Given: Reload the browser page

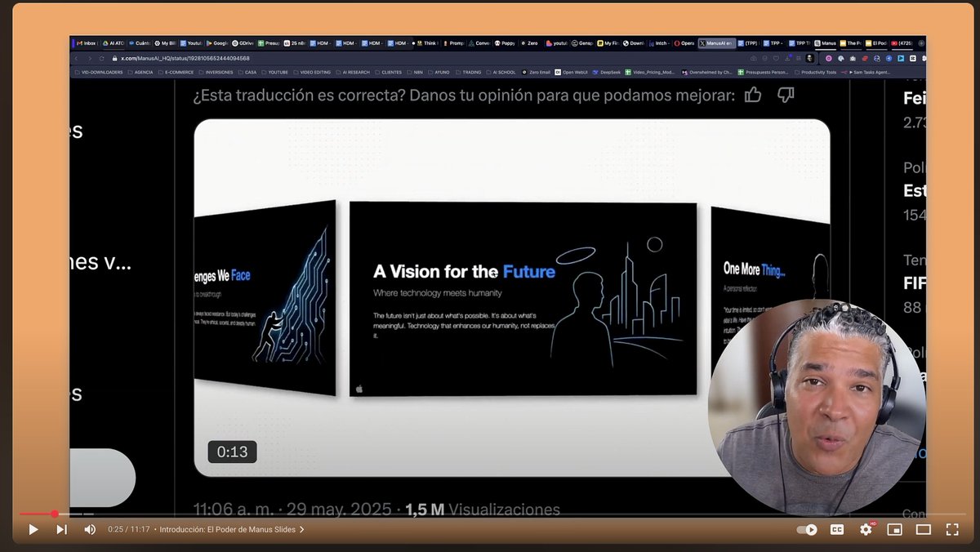Looking at the screenshot, I should [x=102, y=59].
